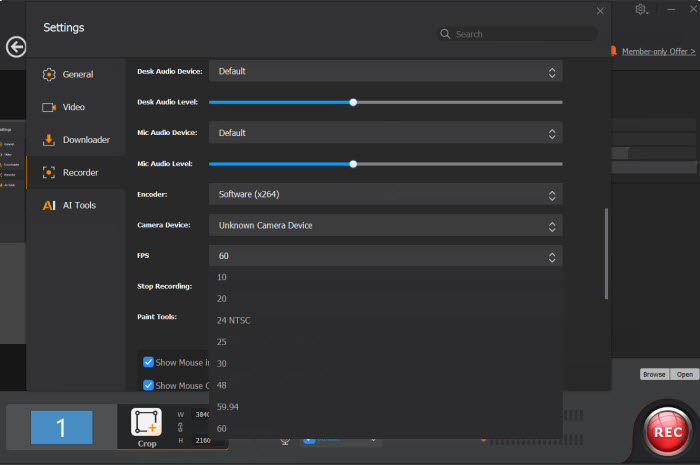Click the settings panel scrollbar

click(606, 253)
